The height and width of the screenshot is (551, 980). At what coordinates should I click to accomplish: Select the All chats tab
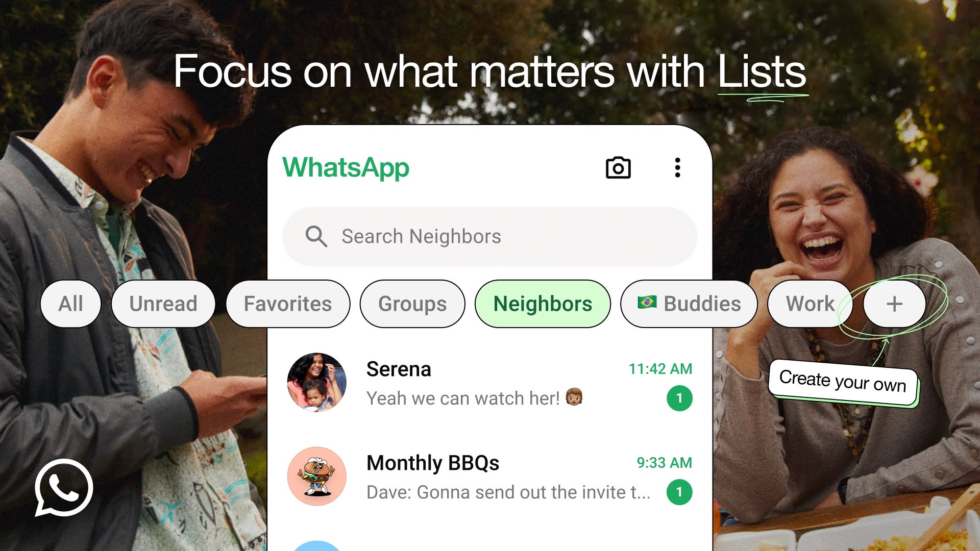(70, 304)
